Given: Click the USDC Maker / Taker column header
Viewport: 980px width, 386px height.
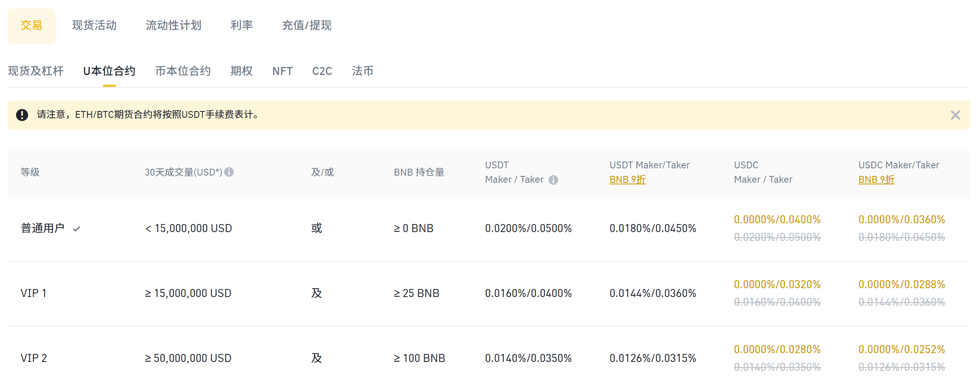Looking at the screenshot, I should (x=763, y=172).
